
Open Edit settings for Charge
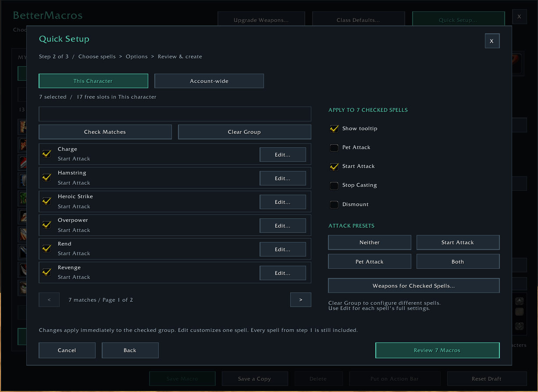click(x=283, y=155)
